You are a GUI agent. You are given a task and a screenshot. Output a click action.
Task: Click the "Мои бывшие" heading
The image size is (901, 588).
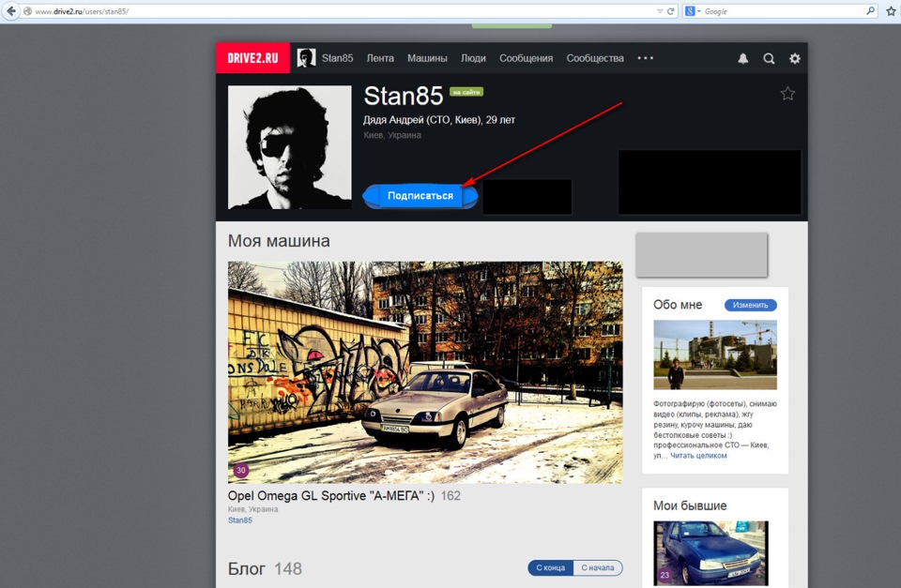click(690, 505)
